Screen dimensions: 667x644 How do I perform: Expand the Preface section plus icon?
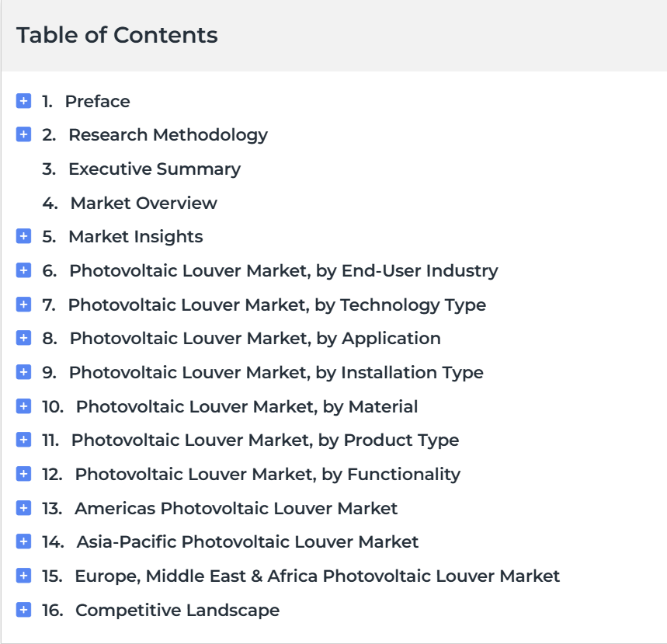pos(23,101)
